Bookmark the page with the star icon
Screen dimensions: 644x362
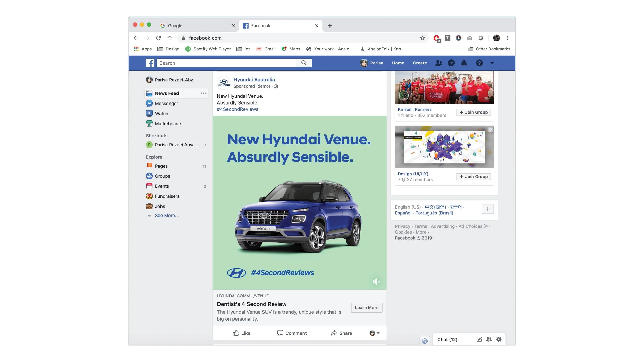tap(422, 38)
